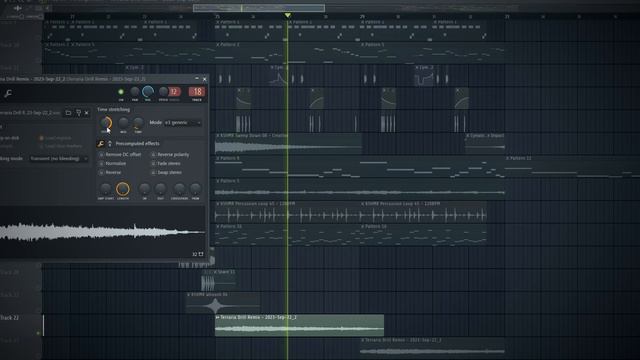Viewport: 640px width, 360px height.
Task: Click the arrows next to Precomputed effects
Action: pos(110,143)
